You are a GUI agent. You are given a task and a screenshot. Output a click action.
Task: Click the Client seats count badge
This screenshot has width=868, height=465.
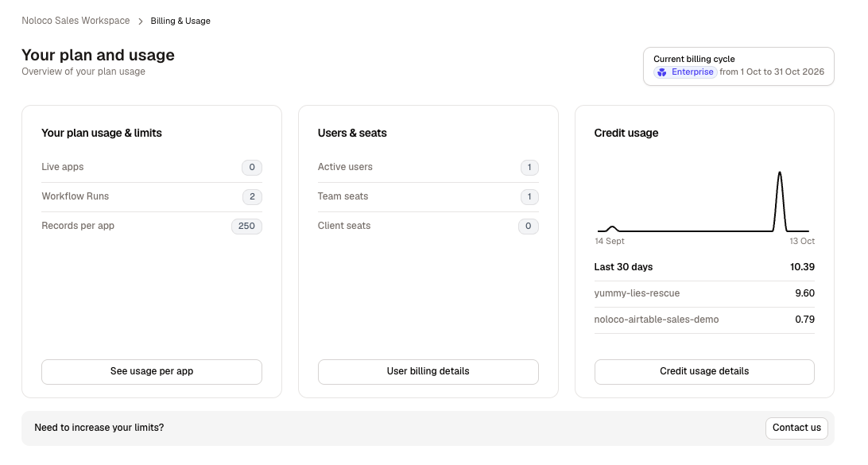(528, 226)
